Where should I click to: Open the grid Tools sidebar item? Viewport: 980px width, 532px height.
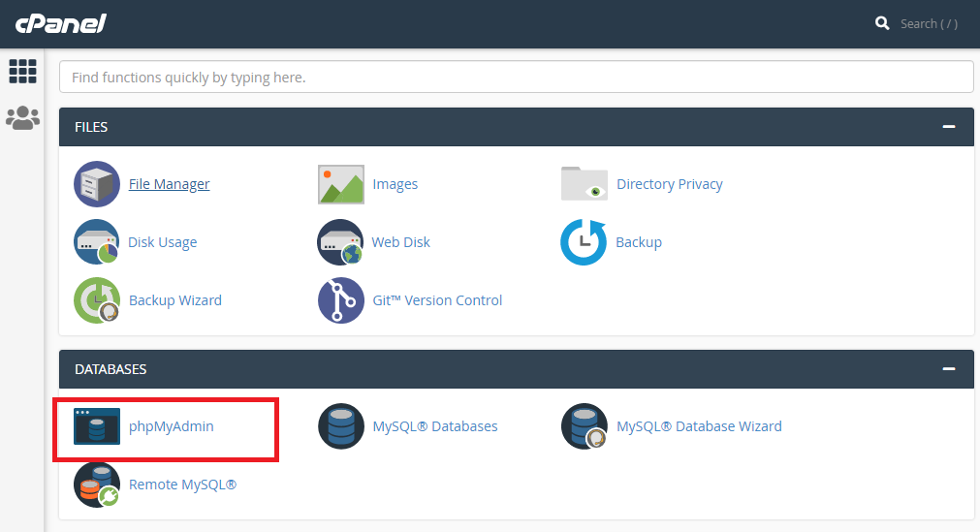pyautogui.click(x=22, y=71)
